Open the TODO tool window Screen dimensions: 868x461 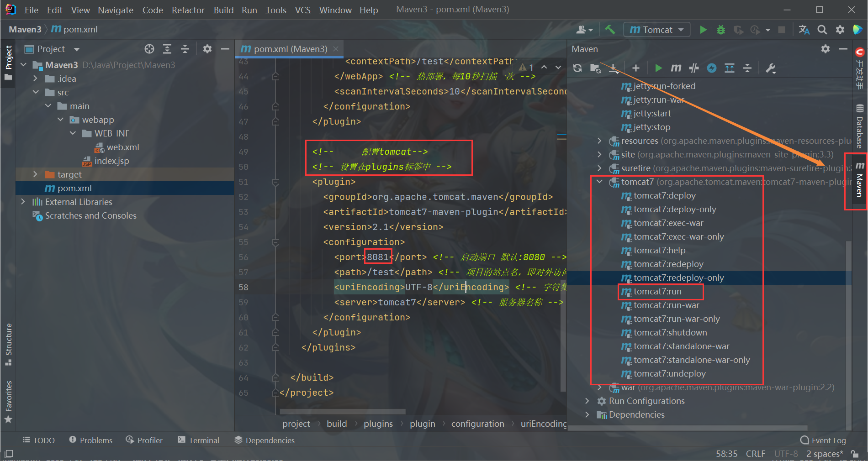click(39, 440)
